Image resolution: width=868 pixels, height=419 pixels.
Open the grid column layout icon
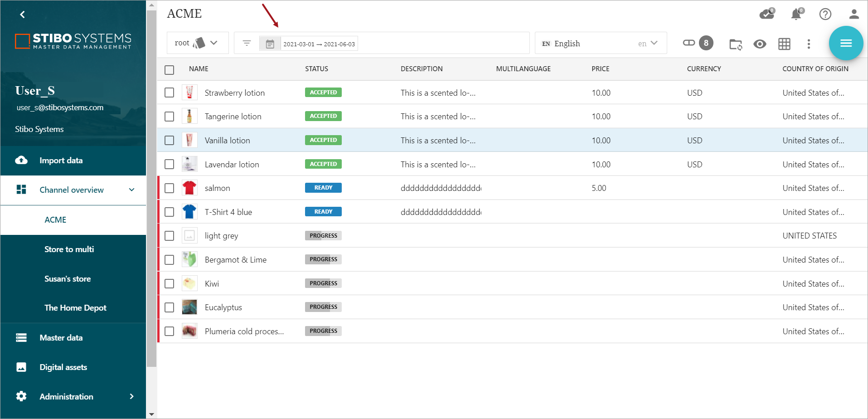click(784, 44)
